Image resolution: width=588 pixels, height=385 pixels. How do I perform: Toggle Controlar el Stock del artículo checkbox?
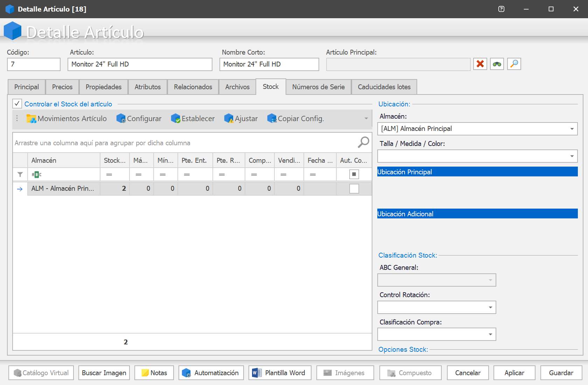[17, 104]
